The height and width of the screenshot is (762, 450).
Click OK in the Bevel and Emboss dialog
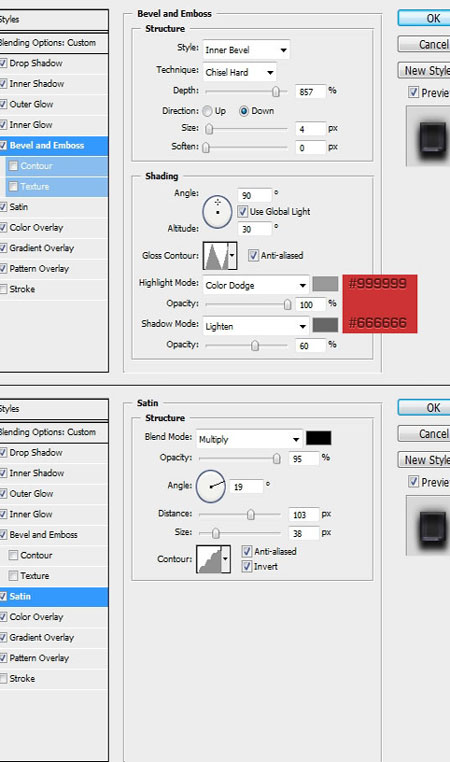[x=424, y=18]
